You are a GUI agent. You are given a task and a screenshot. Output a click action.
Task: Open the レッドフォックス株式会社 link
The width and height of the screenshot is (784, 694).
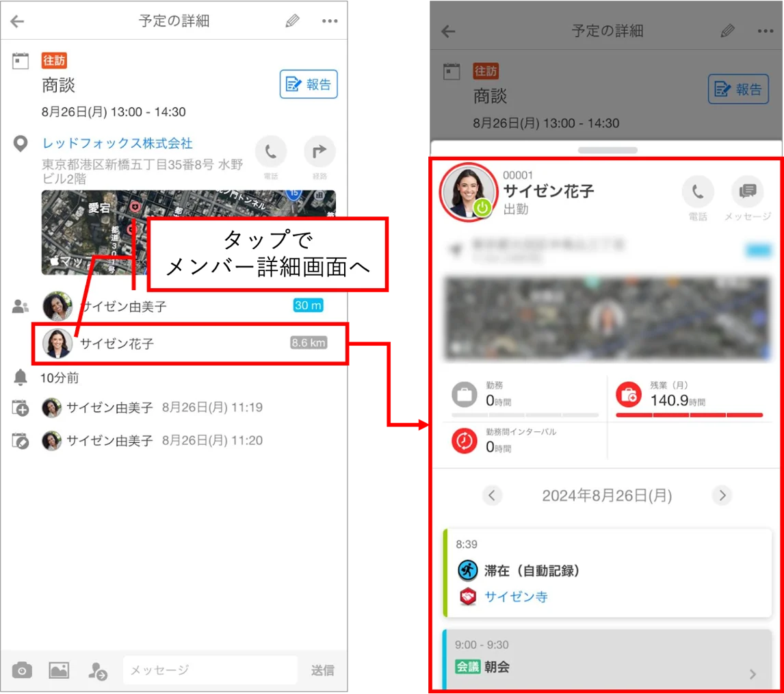pos(118,143)
